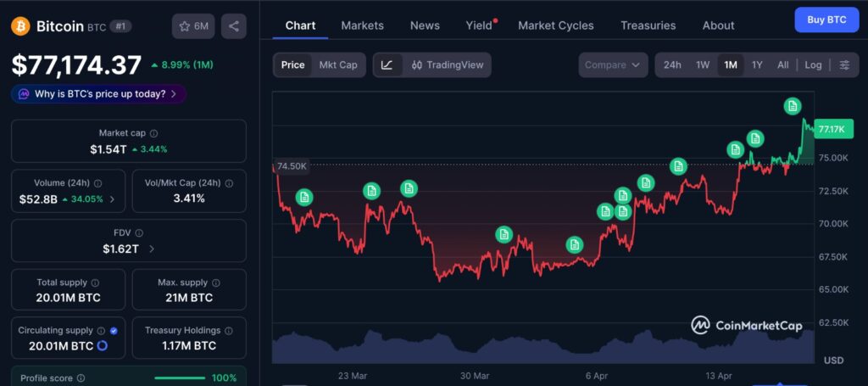
Task: Open the Compare dropdown
Action: click(613, 64)
